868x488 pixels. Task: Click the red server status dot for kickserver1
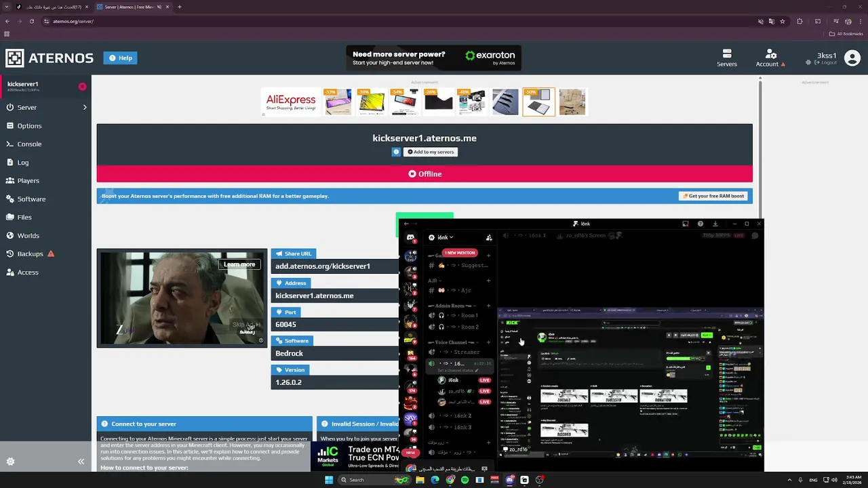click(82, 86)
